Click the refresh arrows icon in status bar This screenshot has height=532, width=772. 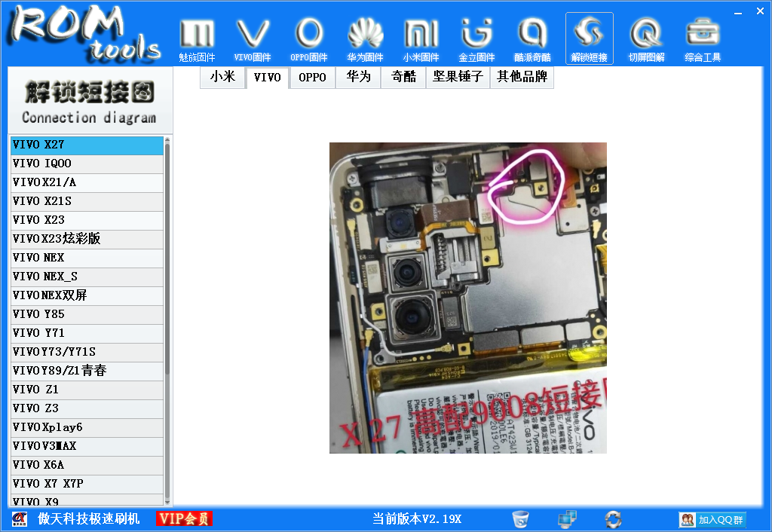[x=614, y=518]
